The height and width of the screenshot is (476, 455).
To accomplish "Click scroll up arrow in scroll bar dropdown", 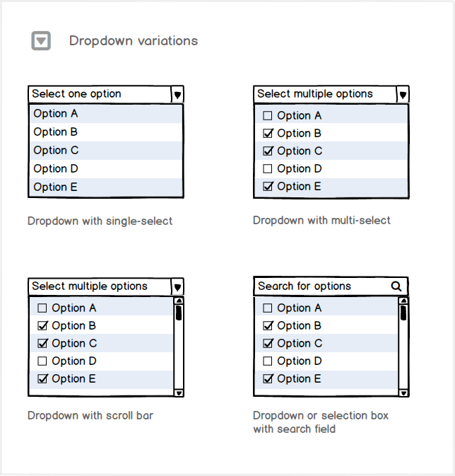I will coord(179,301).
